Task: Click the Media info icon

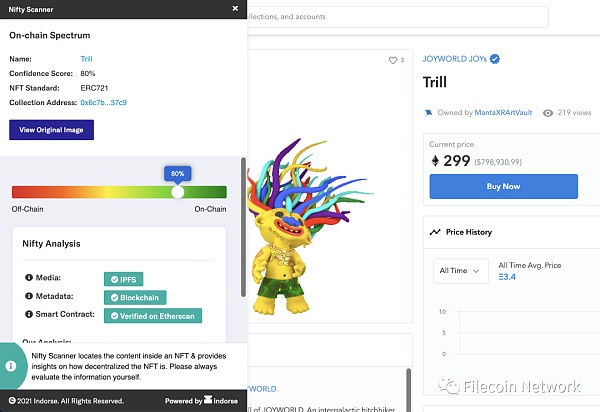Action: pos(29,277)
